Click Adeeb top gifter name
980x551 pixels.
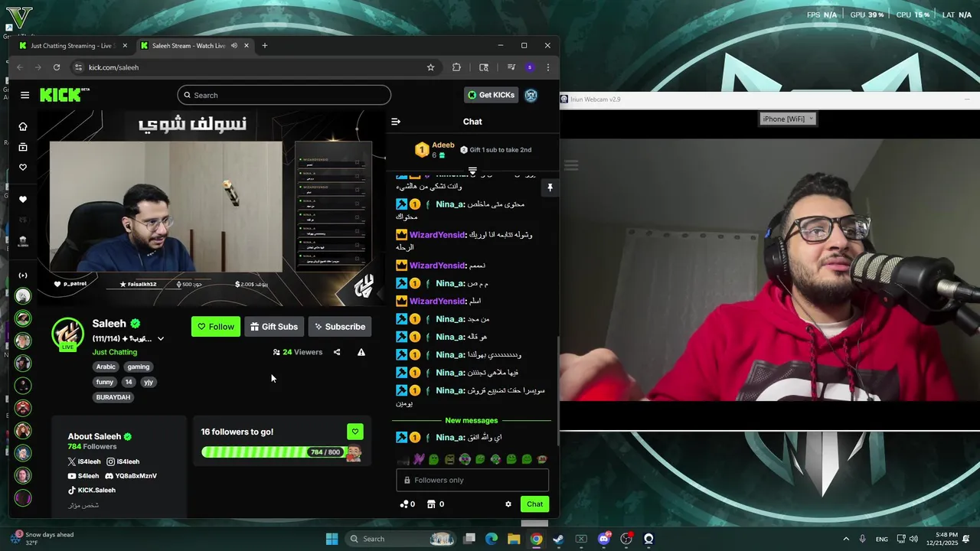click(443, 145)
